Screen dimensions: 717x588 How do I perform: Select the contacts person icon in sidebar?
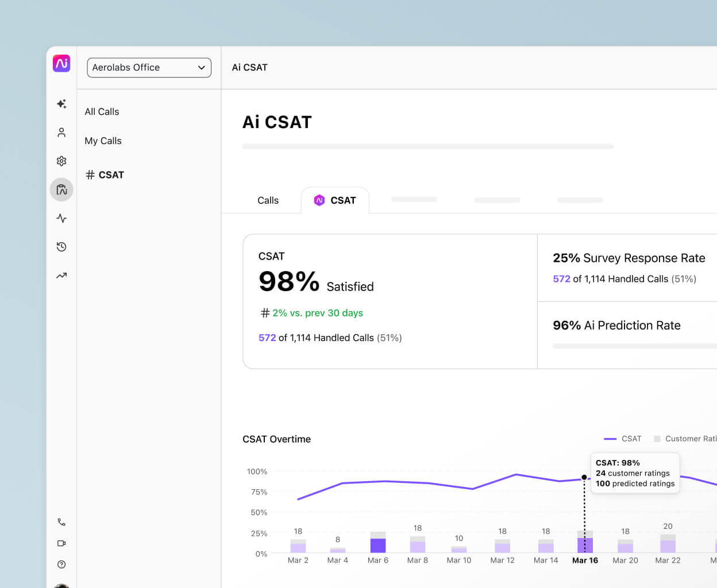pos(61,132)
